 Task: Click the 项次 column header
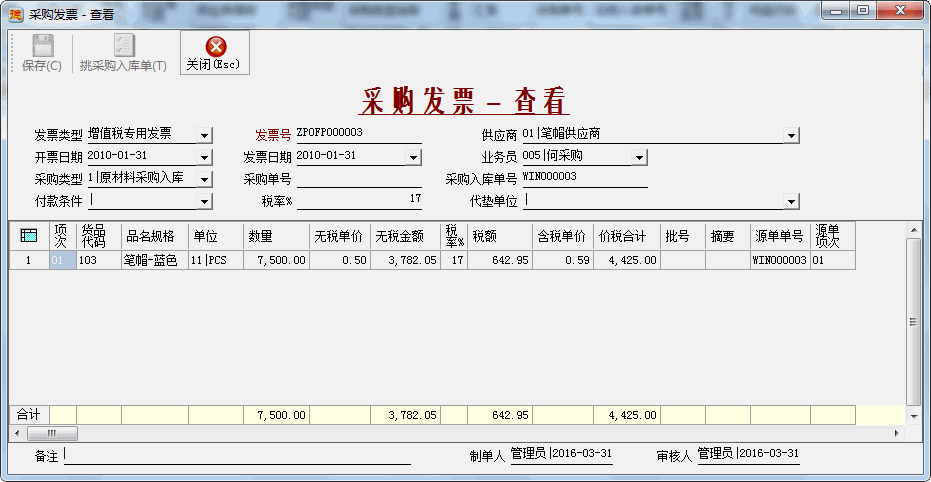pyautogui.click(x=63, y=236)
